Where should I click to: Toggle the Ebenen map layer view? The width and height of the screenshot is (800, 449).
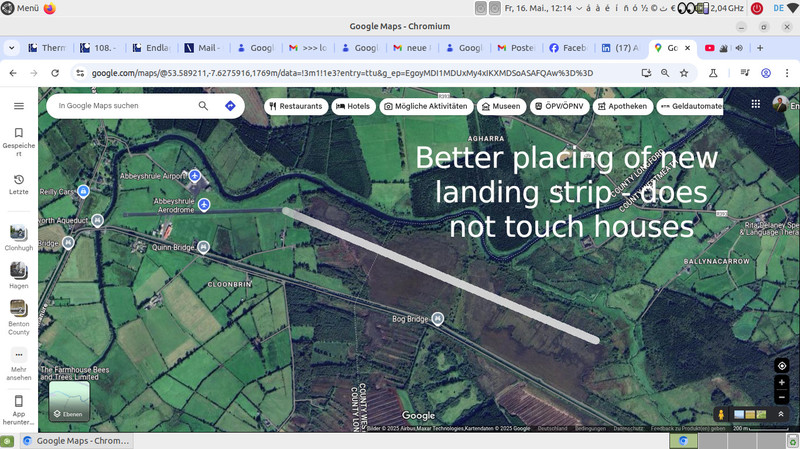tap(69, 400)
